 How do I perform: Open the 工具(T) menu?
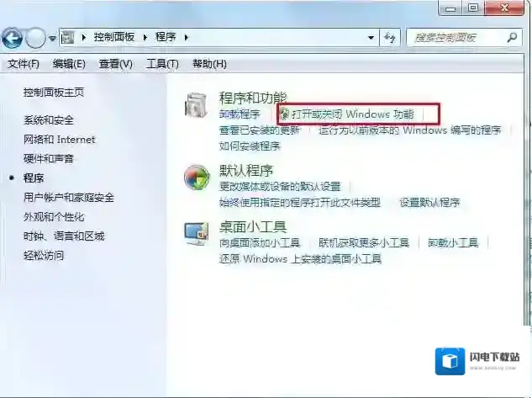click(162, 63)
